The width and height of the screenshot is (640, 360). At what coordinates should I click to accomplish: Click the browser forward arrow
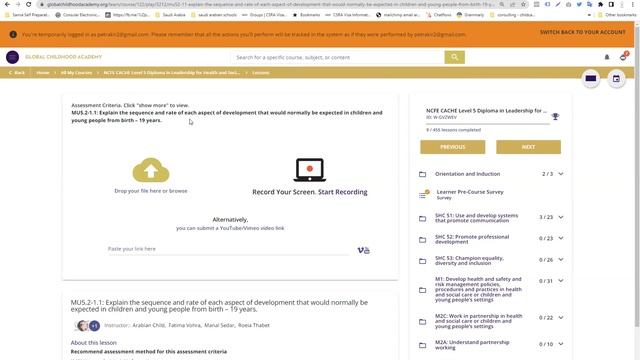pos(18,4)
